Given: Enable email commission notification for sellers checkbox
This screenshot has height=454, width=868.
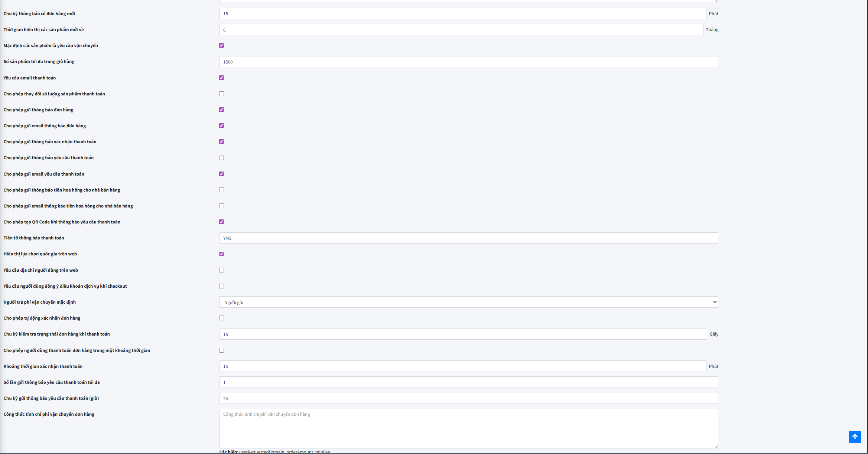Looking at the screenshot, I should [x=221, y=206].
